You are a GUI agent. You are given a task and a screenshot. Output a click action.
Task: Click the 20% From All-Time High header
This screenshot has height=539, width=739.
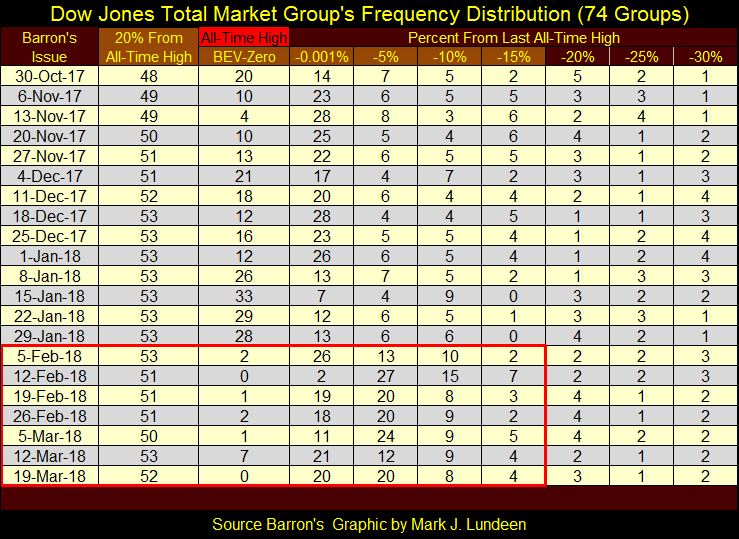(x=148, y=46)
